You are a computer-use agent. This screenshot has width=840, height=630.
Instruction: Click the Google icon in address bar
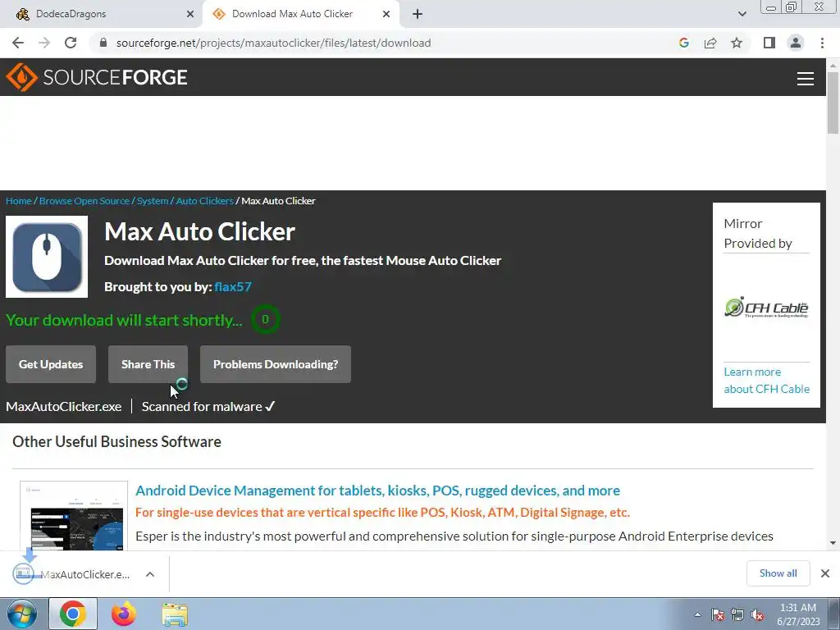pyautogui.click(x=683, y=43)
